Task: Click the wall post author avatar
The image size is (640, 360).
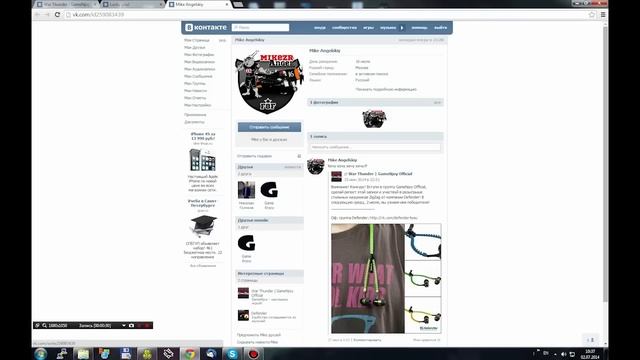Action: 316,166
